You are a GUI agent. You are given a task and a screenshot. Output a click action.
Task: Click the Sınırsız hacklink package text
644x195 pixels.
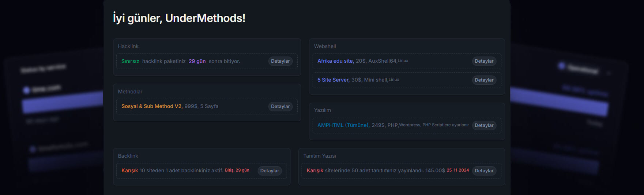click(130, 61)
